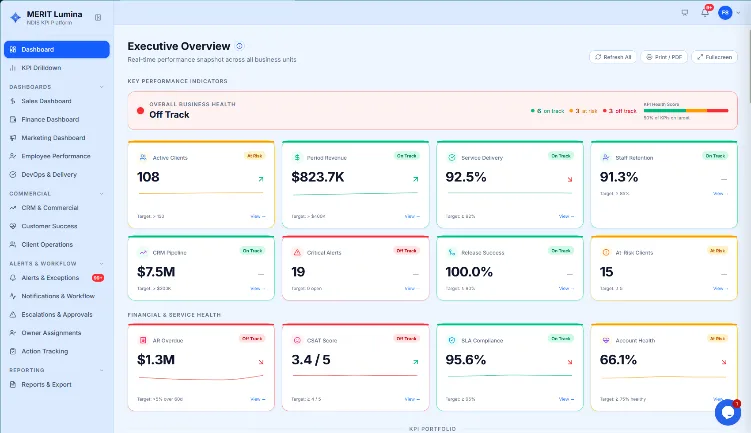This screenshot has height=433, width=751.
Task: Open Finance Dashboard
Action: (57, 119)
